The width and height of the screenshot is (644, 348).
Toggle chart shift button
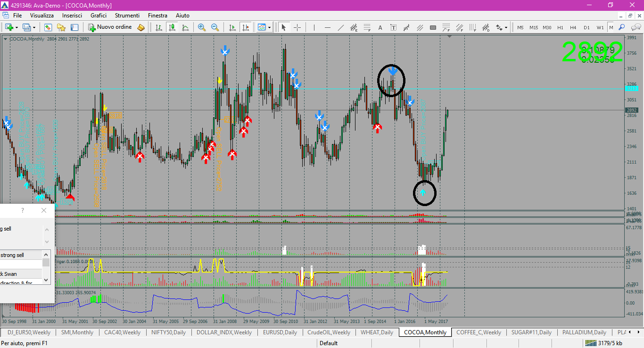click(x=245, y=27)
